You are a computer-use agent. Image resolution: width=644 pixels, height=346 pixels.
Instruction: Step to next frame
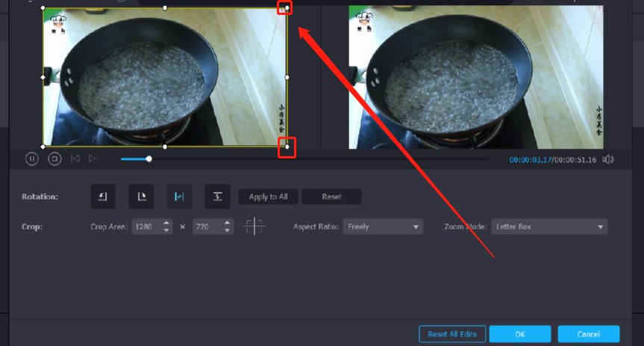pyautogui.click(x=93, y=158)
